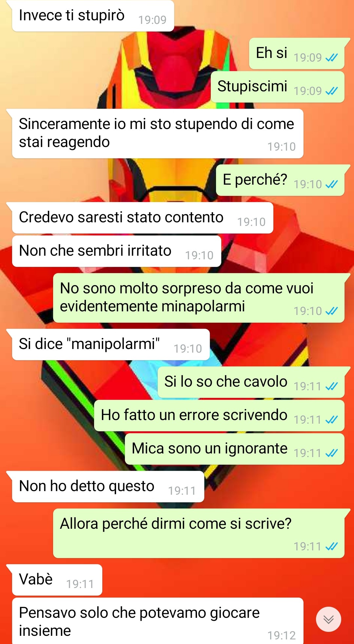Tap read receipt ticks on 'E perché?'
The height and width of the screenshot is (644, 354).
click(331, 185)
